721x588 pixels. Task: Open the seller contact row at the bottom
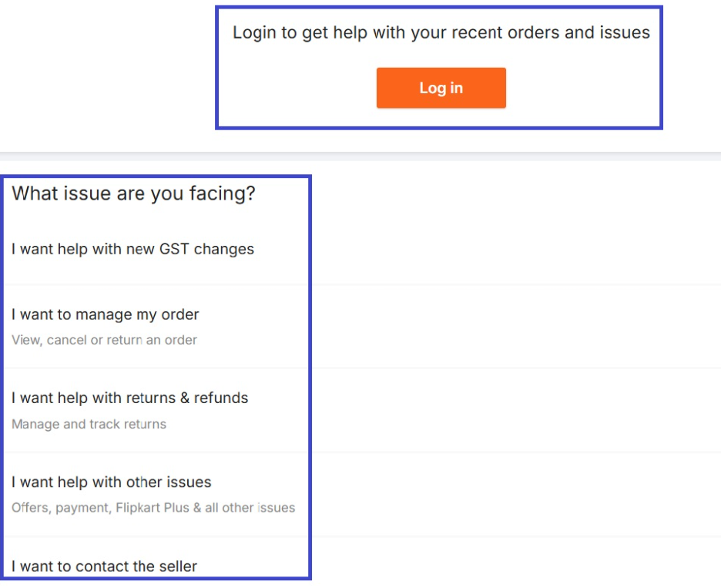[x=106, y=566]
